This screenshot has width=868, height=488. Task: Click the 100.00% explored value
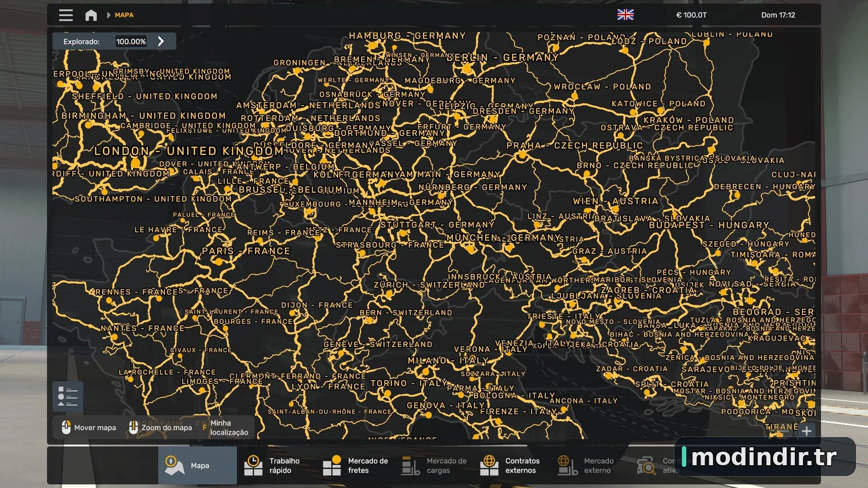131,42
